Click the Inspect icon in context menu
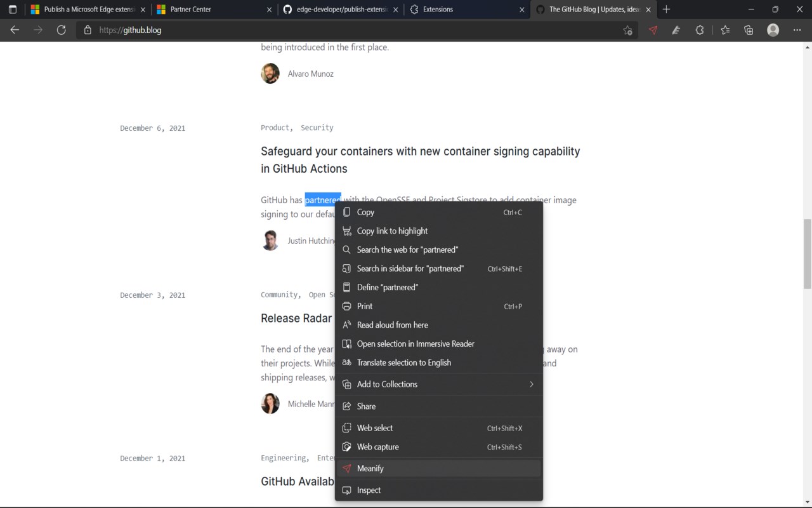Image resolution: width=812 pixels, height=508 pixels. pos(346,490)
